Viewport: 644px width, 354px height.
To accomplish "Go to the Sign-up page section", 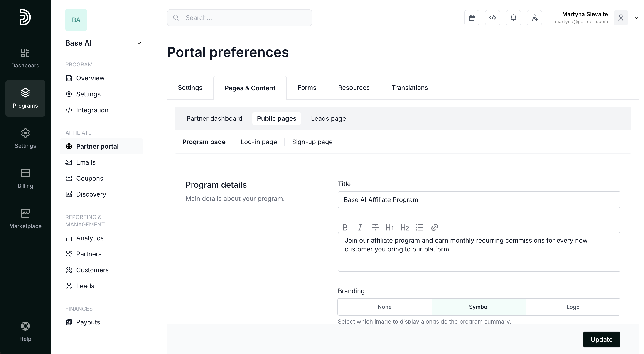I will [x=312, y=142].
